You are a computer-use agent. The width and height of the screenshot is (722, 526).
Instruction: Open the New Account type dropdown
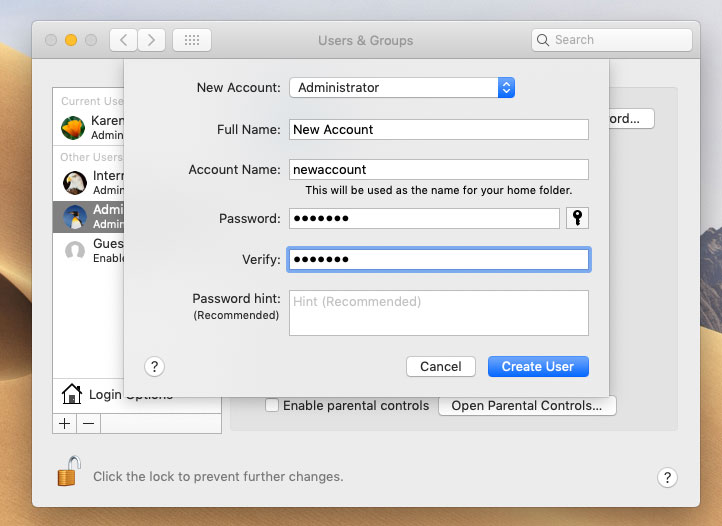click(x=402, y=88)
